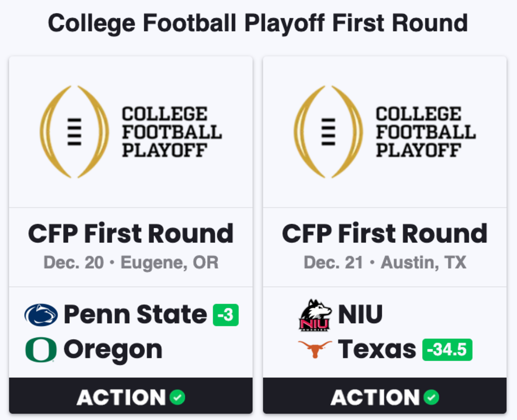Click the Texas Longhorns logo
The width and height of the screenshot is (517, 420).
[315, 350]
